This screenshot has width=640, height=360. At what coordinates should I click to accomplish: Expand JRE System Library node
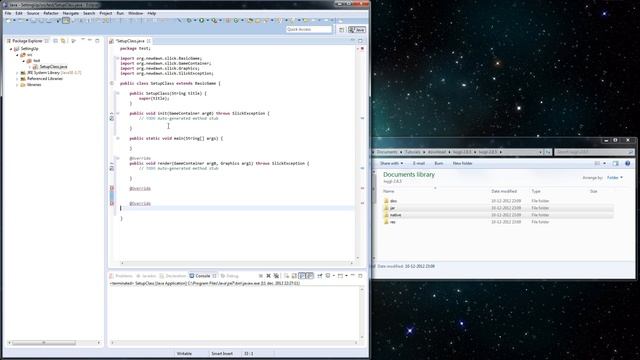pos(17,73)
